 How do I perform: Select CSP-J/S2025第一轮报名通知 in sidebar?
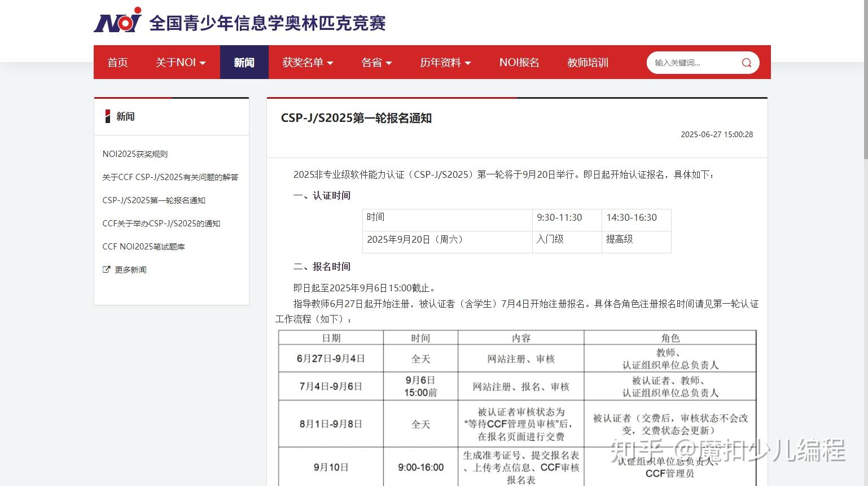154,200
